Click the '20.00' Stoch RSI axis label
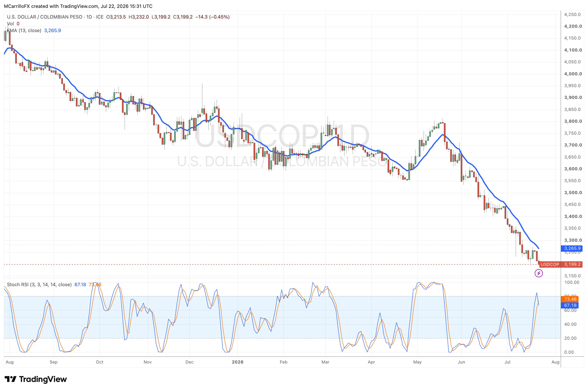 click(x=570, y=338)
